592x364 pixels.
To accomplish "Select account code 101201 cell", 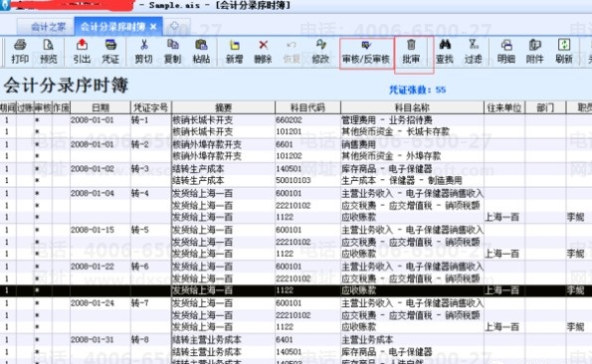I will tap(307, 131).
